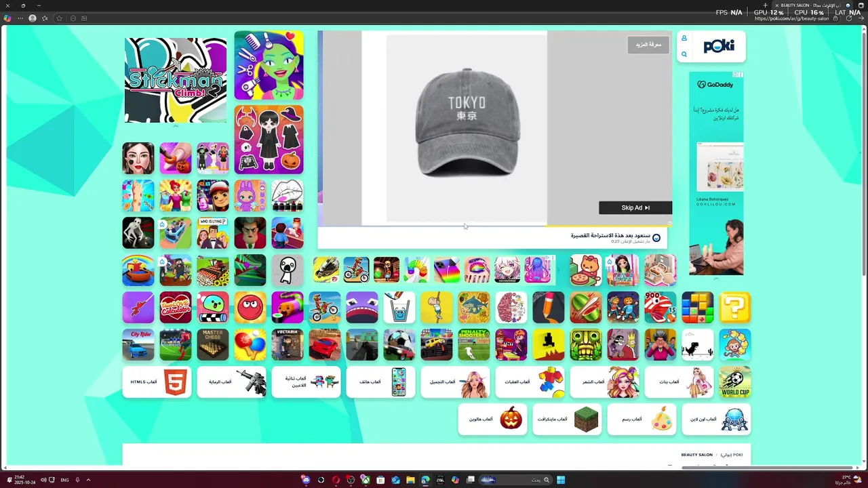Screen dimensions: 868x488
Task: Open the Moto X3M bike game icon
Action: (x=325, y=308)
